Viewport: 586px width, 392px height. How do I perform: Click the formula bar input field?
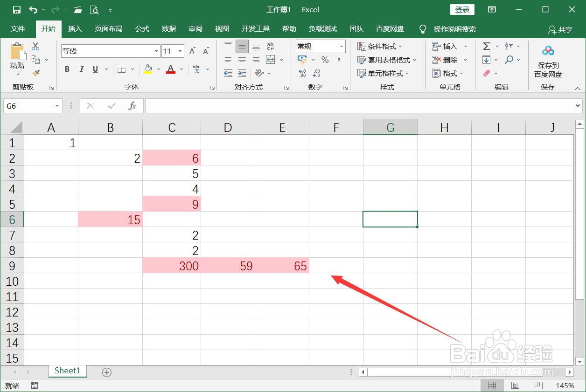[359, 106]
